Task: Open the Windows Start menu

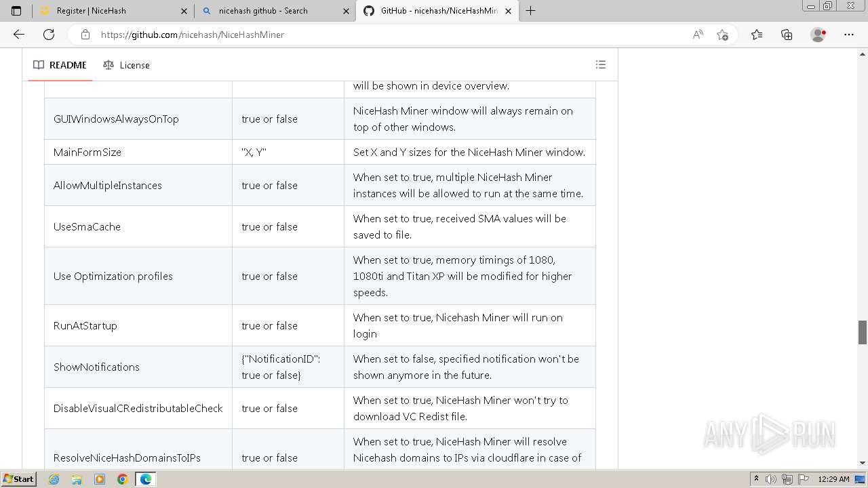Action: 18,479
